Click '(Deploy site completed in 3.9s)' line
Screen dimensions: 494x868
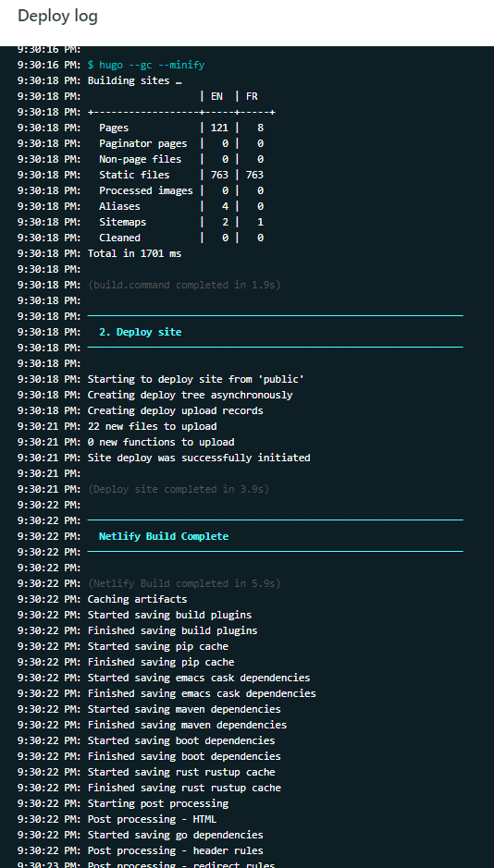point(179,489)
